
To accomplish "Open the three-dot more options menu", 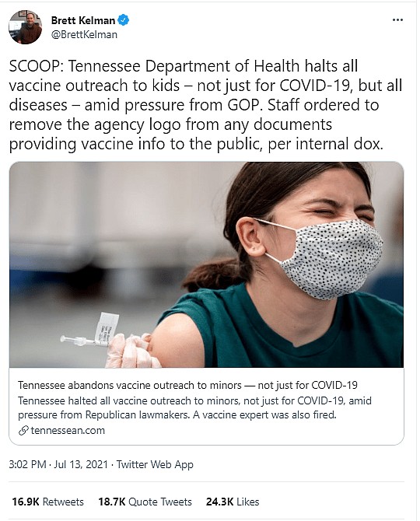I will pos(397,20).
